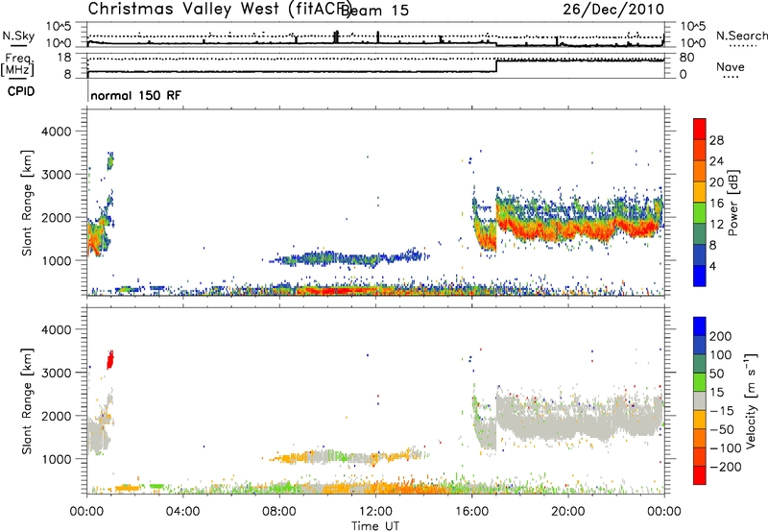Screen dimensions: 768x532
Task: Click the 'Freq. [MHz]' label
Action: tap(18, 65)
